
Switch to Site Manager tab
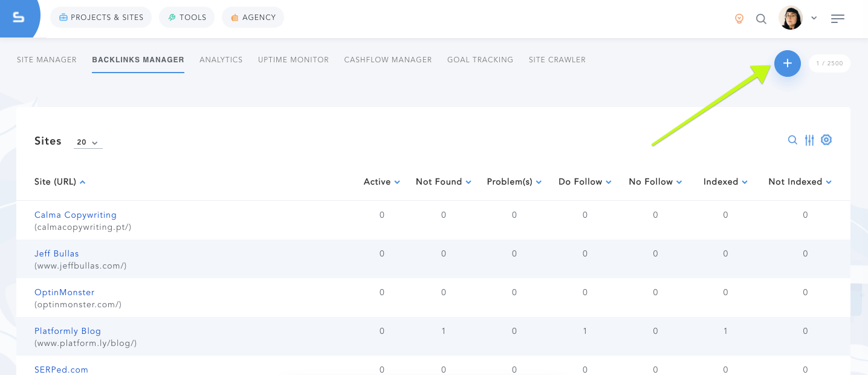click(47, 60)
